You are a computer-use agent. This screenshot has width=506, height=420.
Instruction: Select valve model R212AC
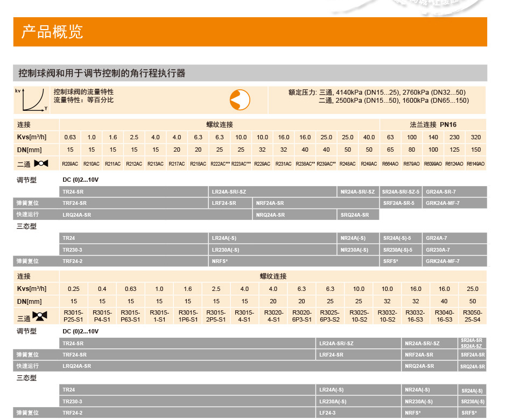coord(134,163)
